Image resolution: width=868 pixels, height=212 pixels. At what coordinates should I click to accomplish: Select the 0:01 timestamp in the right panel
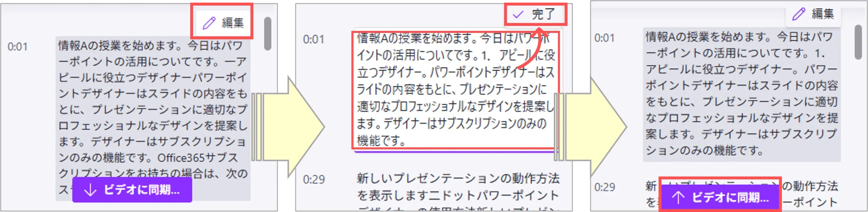click(605, 38)
